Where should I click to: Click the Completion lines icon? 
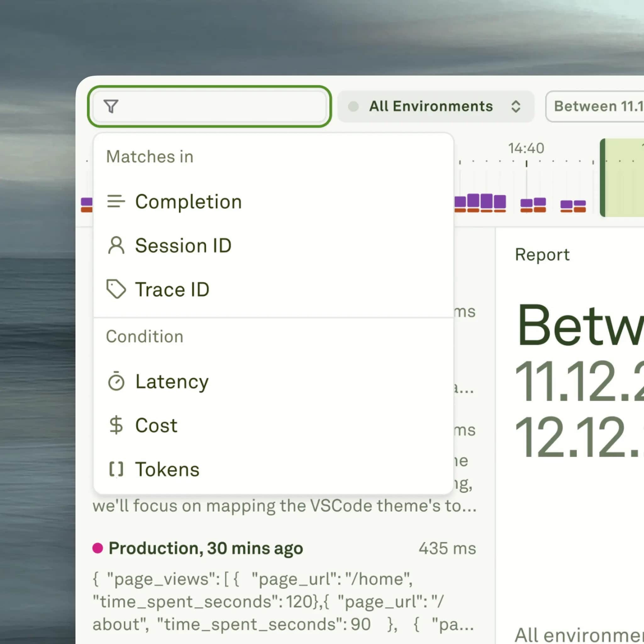(116, 201)
